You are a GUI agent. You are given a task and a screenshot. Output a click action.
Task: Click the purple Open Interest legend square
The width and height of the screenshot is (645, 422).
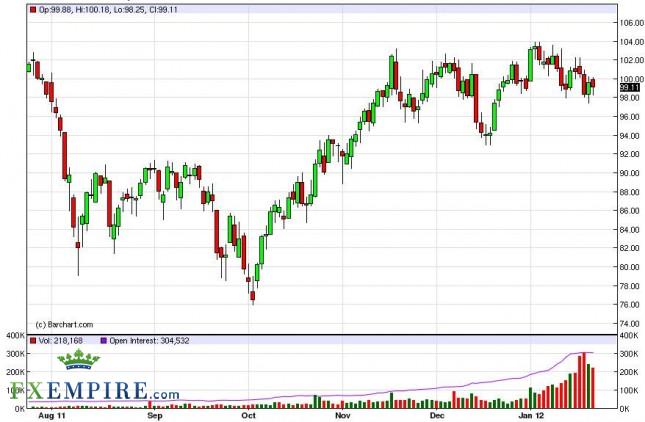tap(104, 341)
